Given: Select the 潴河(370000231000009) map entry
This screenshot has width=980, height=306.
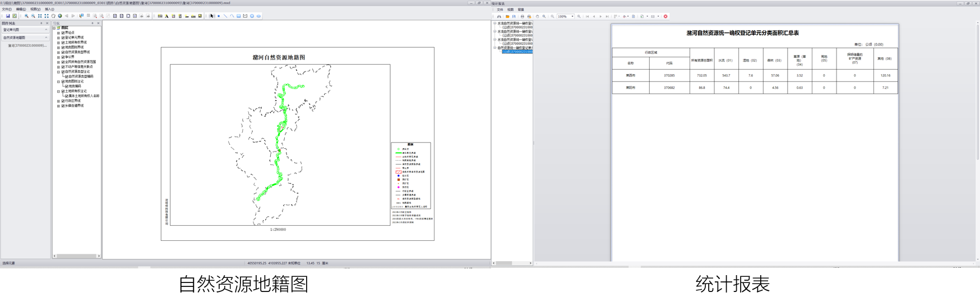Looking at the screenshot, I should coord(27,45).
